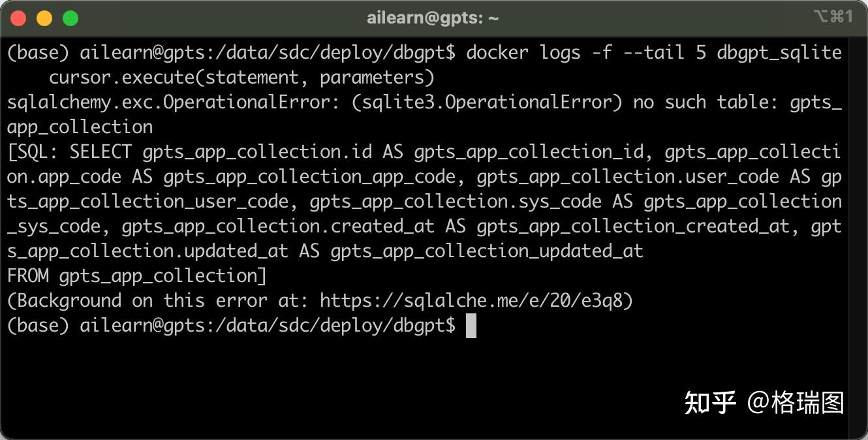Viewport: 868px width, 440px height.
Task: Click the 'no such table' error message
Action: [696, 102]
